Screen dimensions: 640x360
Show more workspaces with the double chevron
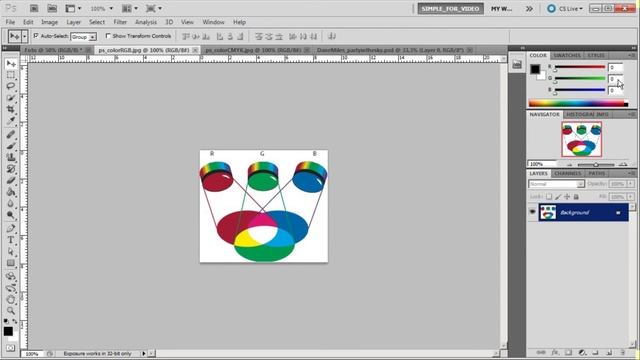[x=529, y=9]
